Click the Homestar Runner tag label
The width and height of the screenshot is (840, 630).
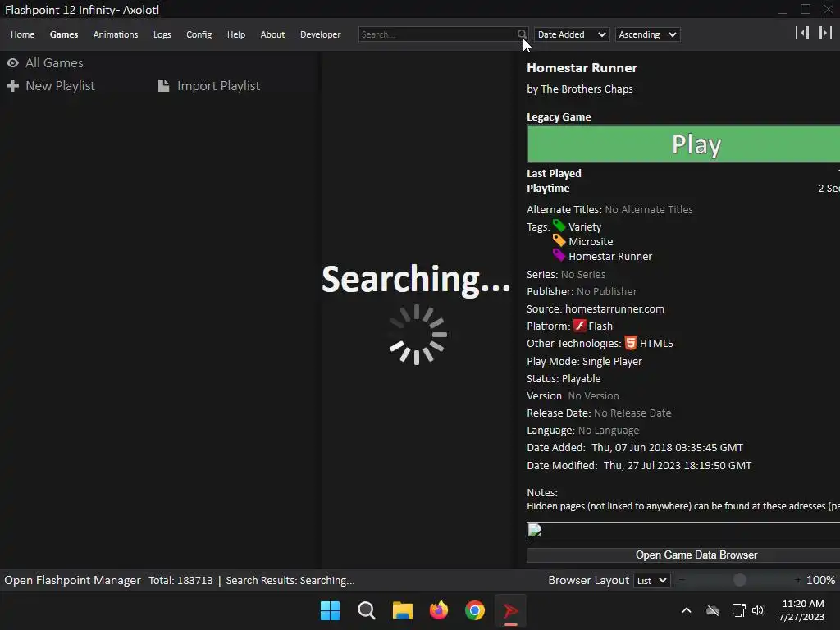[610, 256]
